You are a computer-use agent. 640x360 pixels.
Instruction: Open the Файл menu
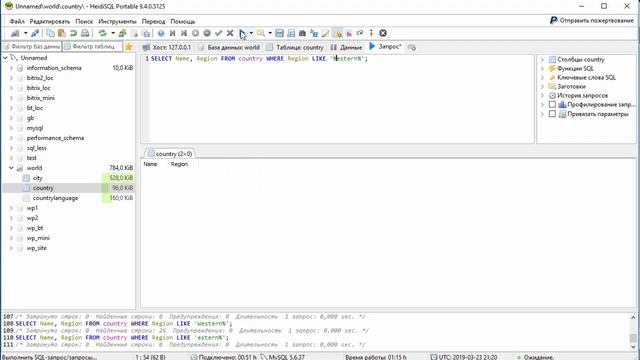[17, 21]
